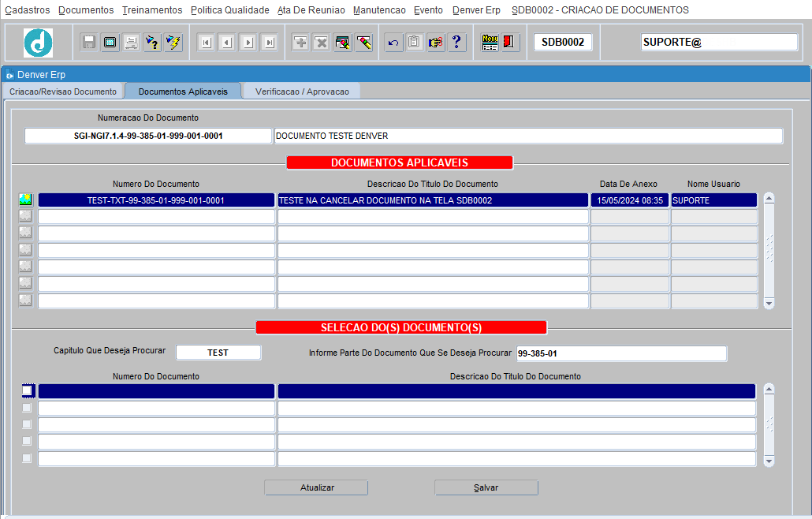Click the red Exit door icon
Viewport: 812px width, 519px height.
coord(509,42)
